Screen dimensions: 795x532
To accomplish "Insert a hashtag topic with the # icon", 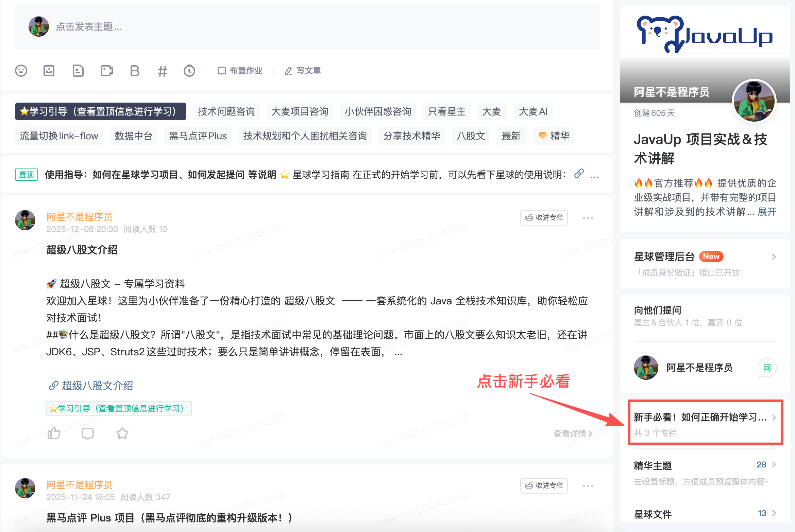I will point(163,71).
